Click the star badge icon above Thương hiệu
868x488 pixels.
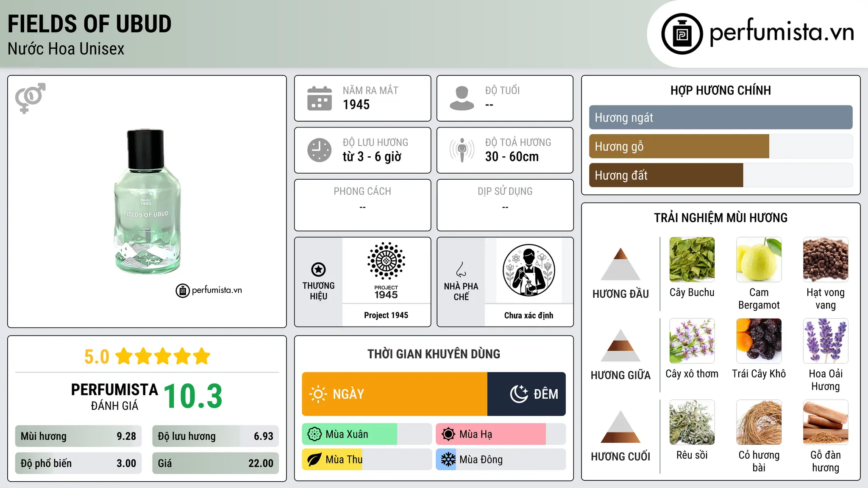coord(318,269)
